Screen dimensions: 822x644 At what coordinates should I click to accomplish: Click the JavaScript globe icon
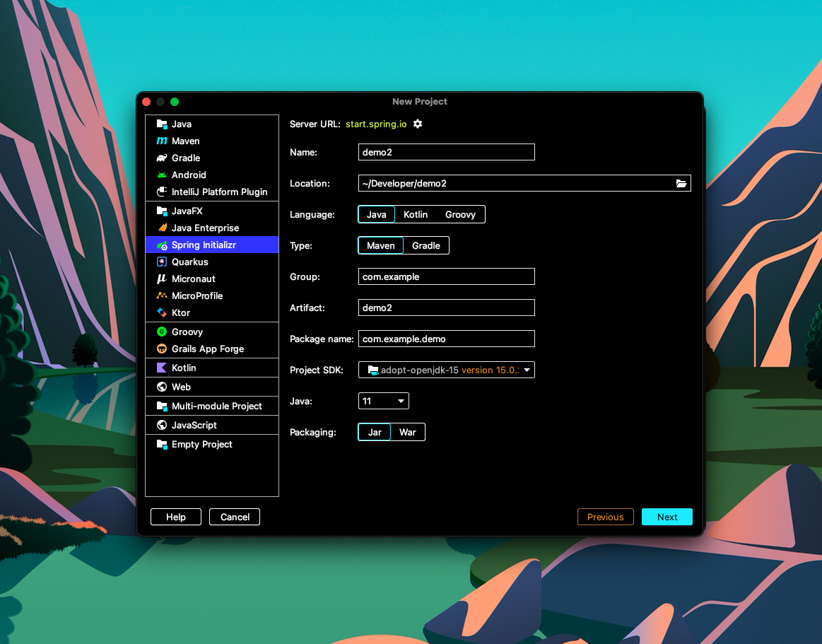click(162, 426)
